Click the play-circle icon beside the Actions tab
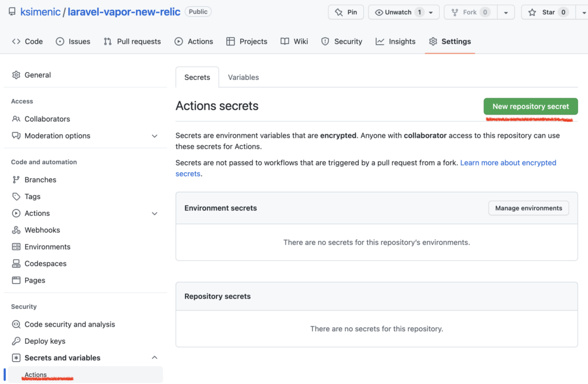 point(179,42)
